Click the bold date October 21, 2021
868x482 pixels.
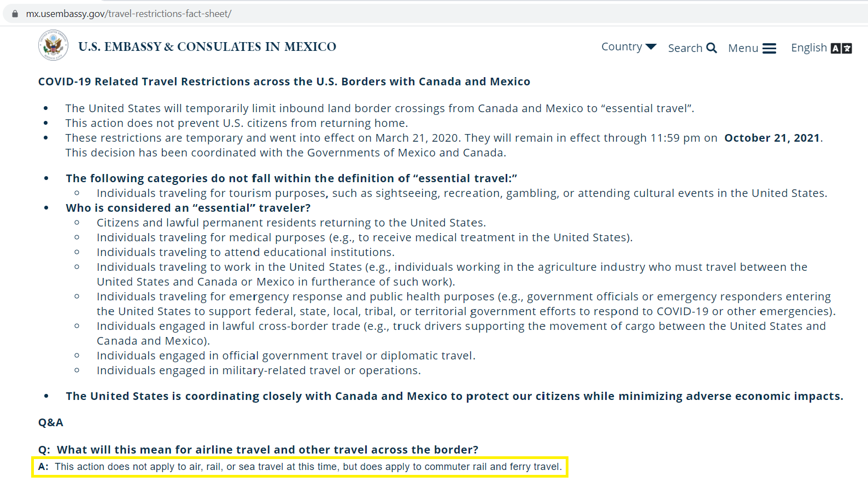pyautogui.click(x=772, y=138)
